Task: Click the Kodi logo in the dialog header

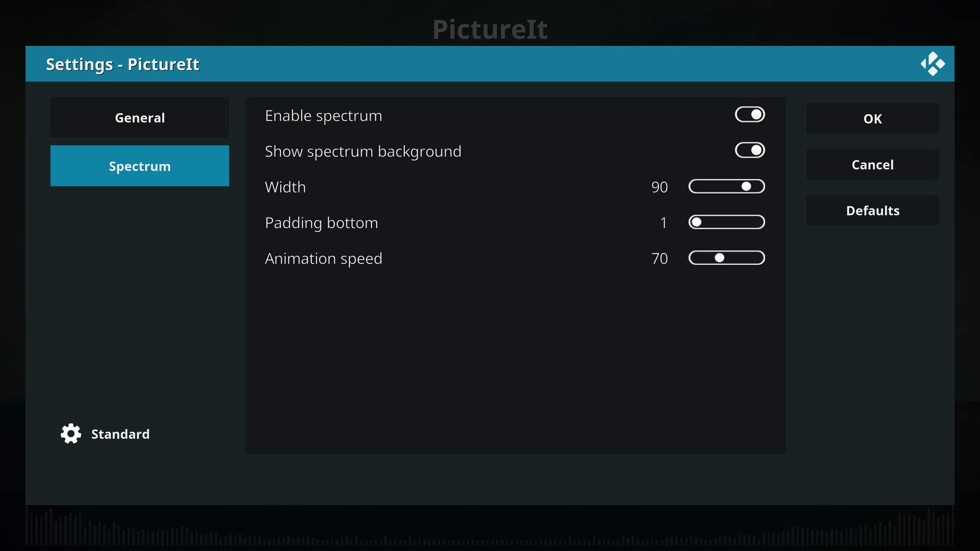Action: tap(933, 64)
